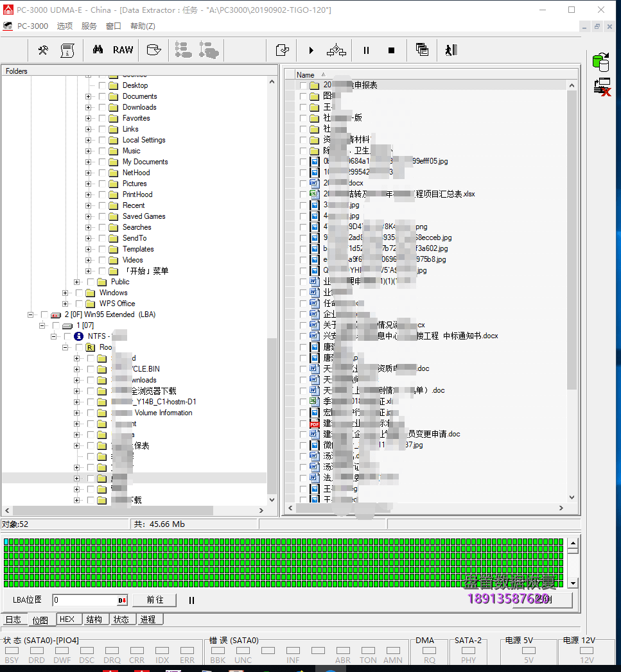The width and height of the screenshot is (621, 672).
Task: Check the box for 员变更申请.doc file
Action: [x=303, y=434]
